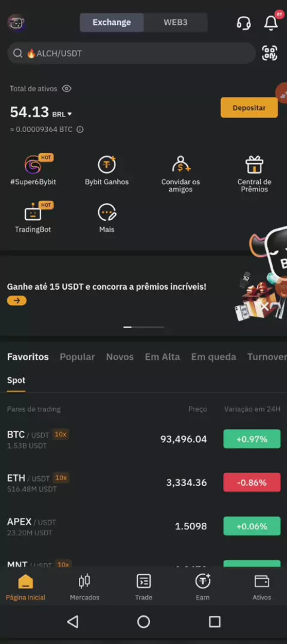Open notifications bell icon
This screenshot has width=287, height=644.
(x=271, y=23)
